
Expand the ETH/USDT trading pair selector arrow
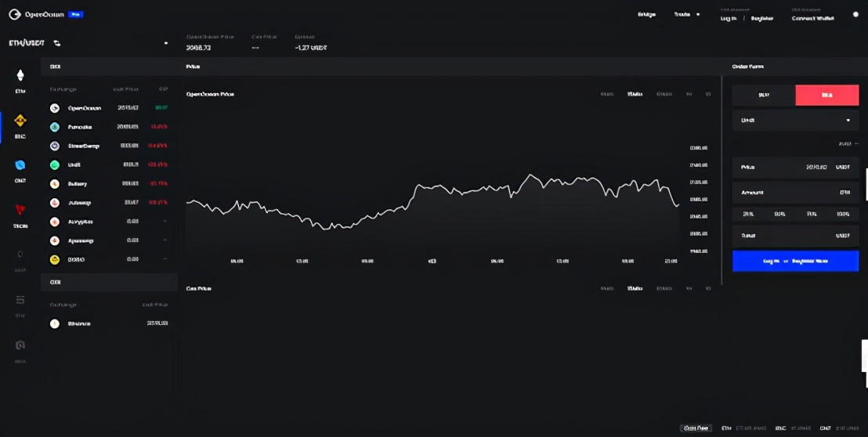pyautogui.click(x=166, y=44)
